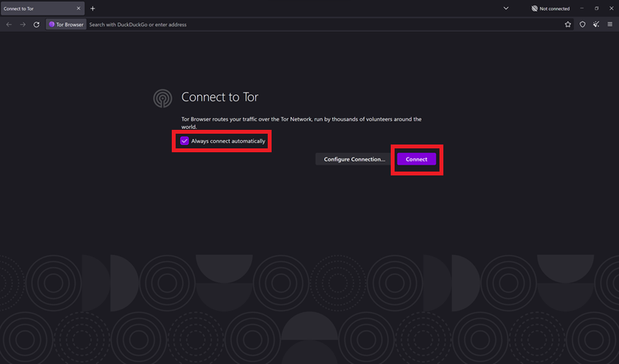Click the Tor Browser identity badge
Screen dimensions: 619x364
click(67, 25)
